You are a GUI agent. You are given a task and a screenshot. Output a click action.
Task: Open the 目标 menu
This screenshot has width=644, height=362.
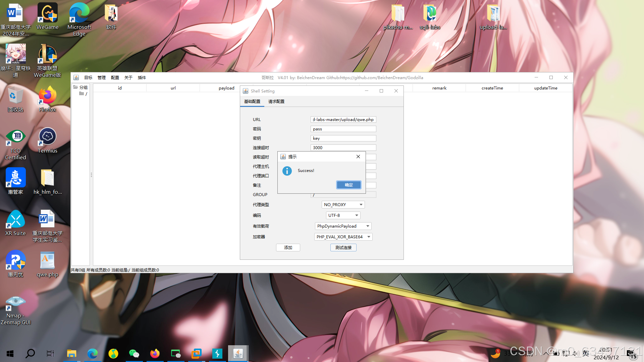tap(88, 78)
